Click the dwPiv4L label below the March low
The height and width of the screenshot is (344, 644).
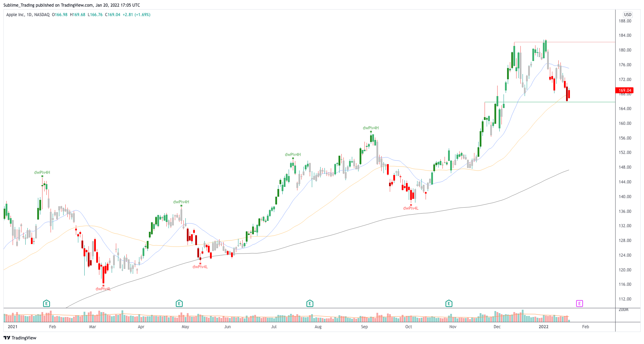pos(103,289)
